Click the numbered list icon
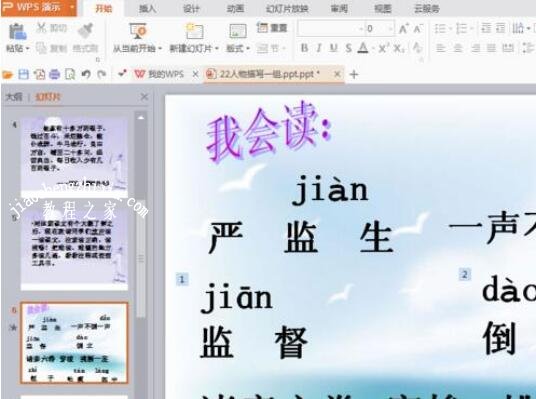This screenshot has width=536, height=399. (461, 29)
